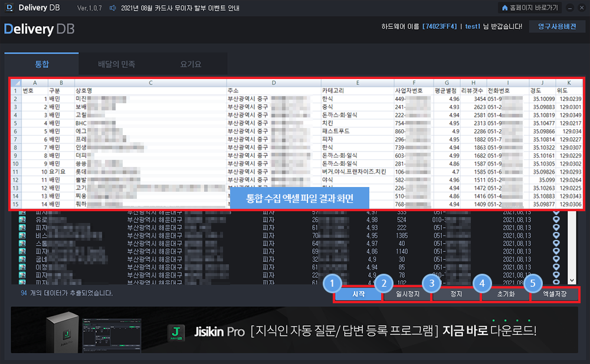Open map pin for row with 78 reviews
Image resolution: width=590 pixels, height=364 pixels.
pyautogui.click(x=556, y=275)
